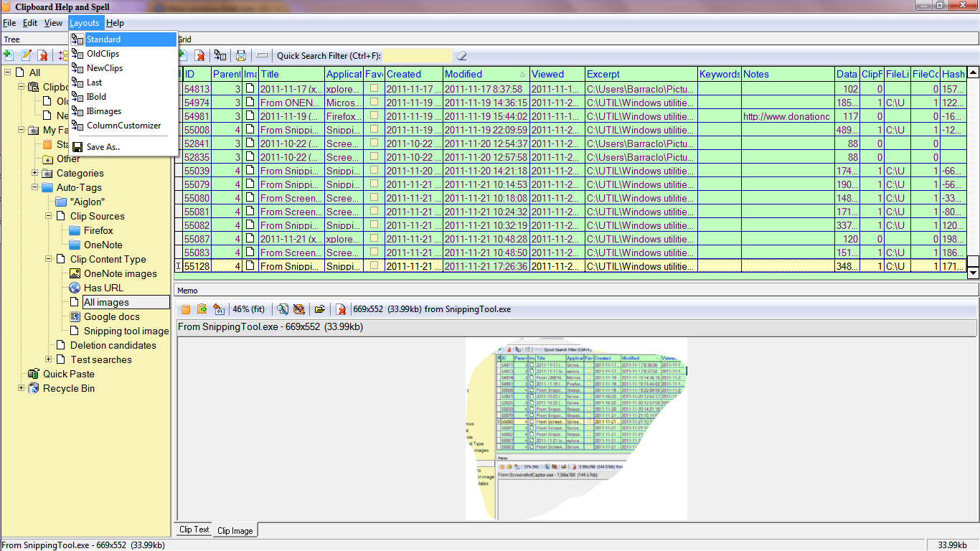
Task: Toggle Favorite checkbox for clip 52841
Action: point(374,143)
